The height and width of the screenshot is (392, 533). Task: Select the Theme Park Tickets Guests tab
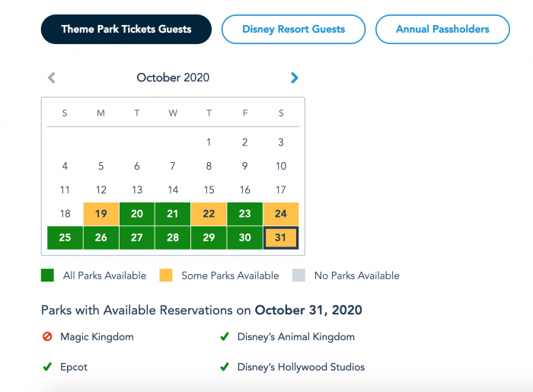pyautogui.click(x=126, y=29)
